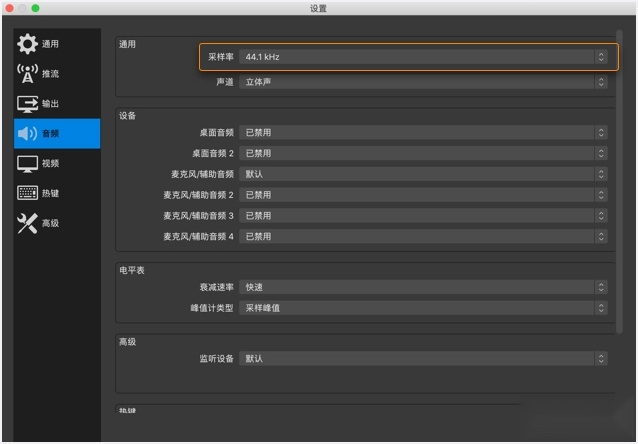
Task: Select the 热键 keyboard icon
Action: (x=27, y=193)
